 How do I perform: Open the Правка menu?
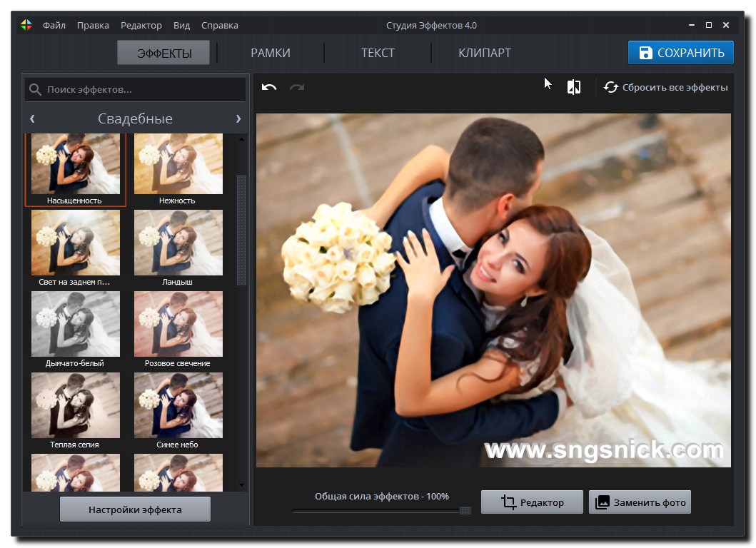[93, 25]
